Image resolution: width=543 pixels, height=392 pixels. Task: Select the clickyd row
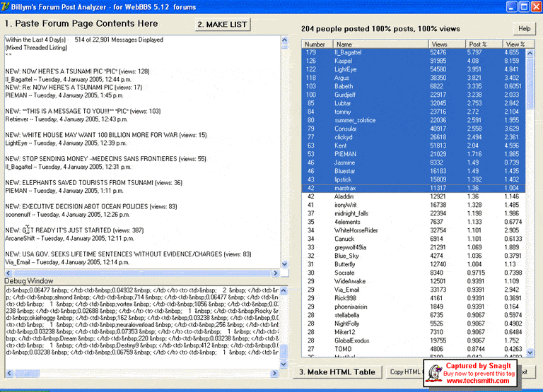(x=414, y=137)
